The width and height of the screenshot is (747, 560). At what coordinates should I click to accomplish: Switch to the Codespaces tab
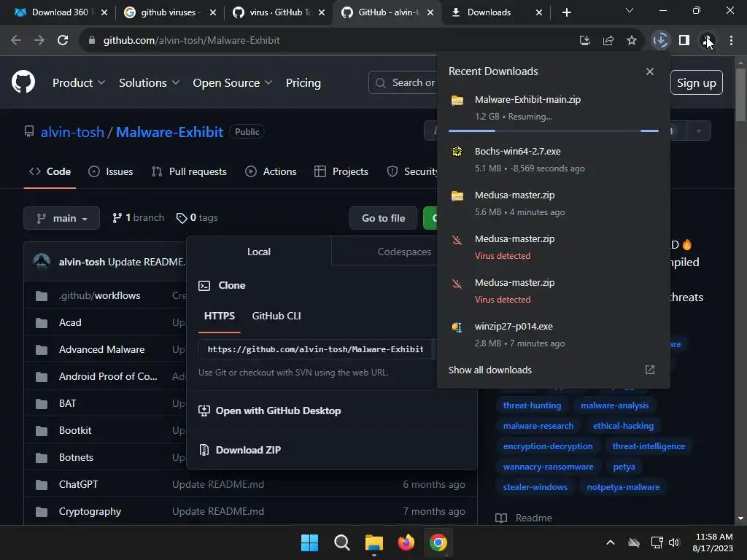click(404, 252)
